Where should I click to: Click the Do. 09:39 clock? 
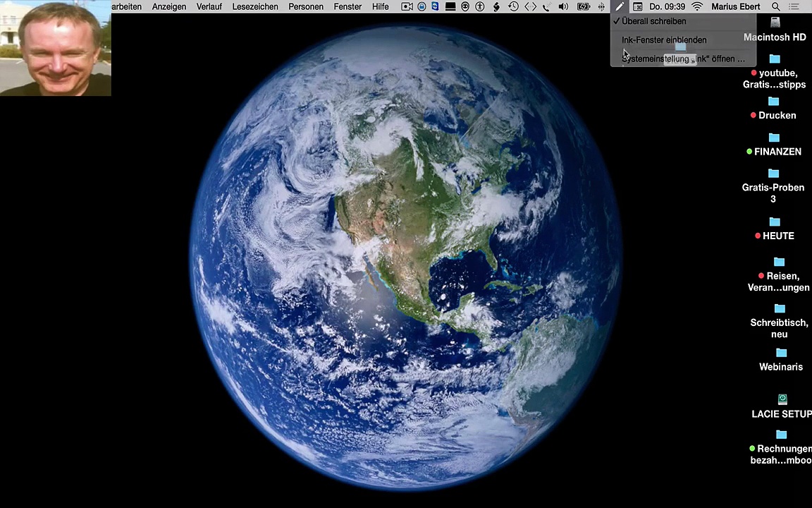coord(667,7)
